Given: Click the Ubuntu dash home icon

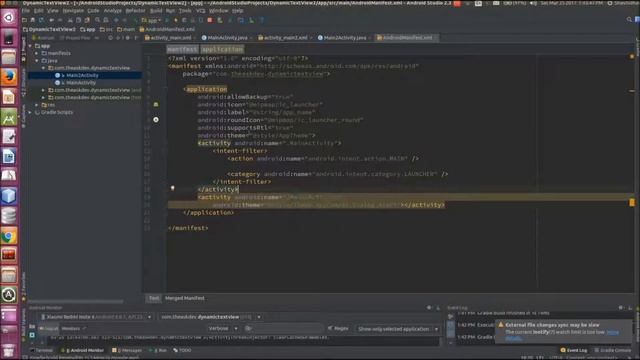Looking at the screenshot, I should click(9, 17).
